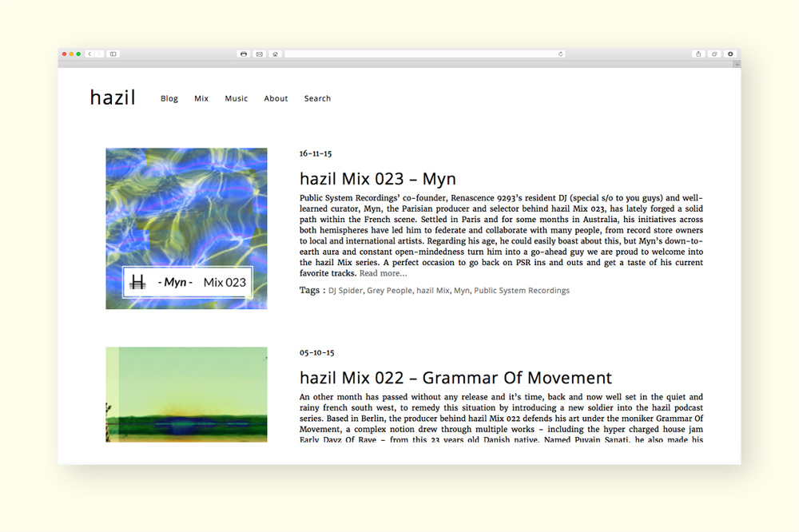Click the mail envelope toolbar icon

259,54
